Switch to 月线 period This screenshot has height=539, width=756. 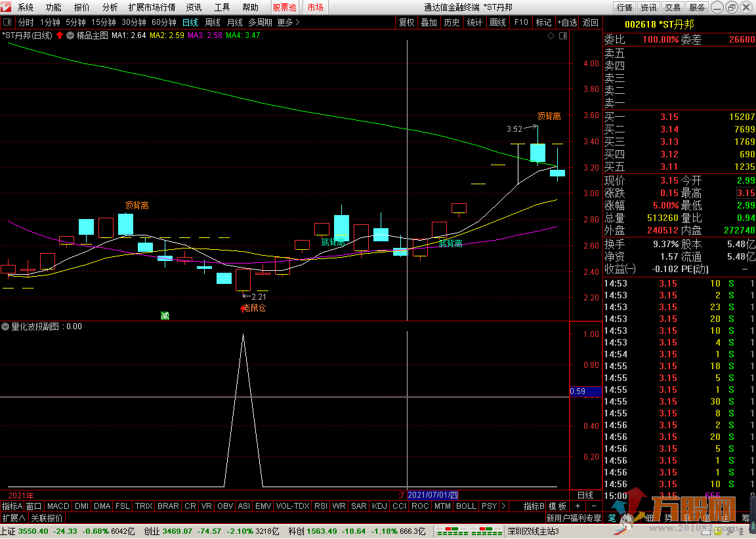tap(235, 22)
